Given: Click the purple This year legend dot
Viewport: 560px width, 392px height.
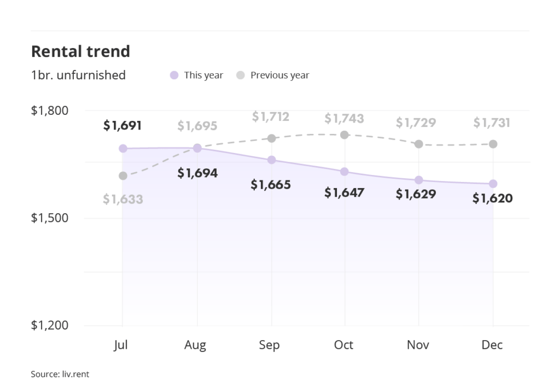Looking at the screenshot, I should click(x=174, y=75).
